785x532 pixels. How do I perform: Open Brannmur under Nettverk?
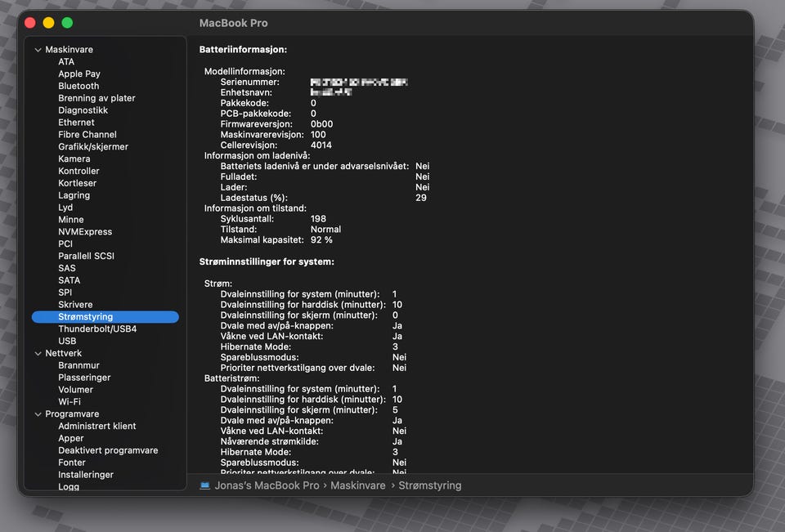(x=78, y=365)
